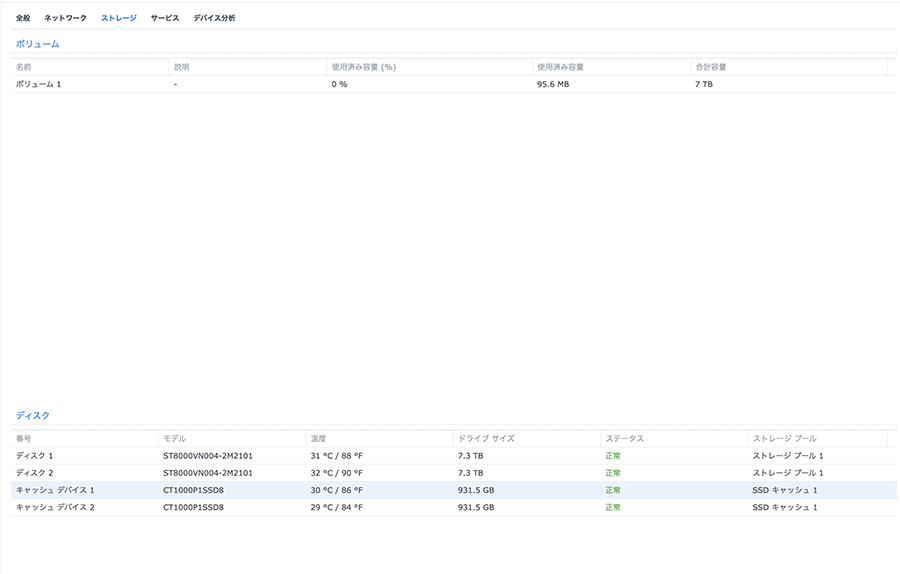900x574 pixels.
Task: Click the モデル column header
Action: [x=174, y=439]
